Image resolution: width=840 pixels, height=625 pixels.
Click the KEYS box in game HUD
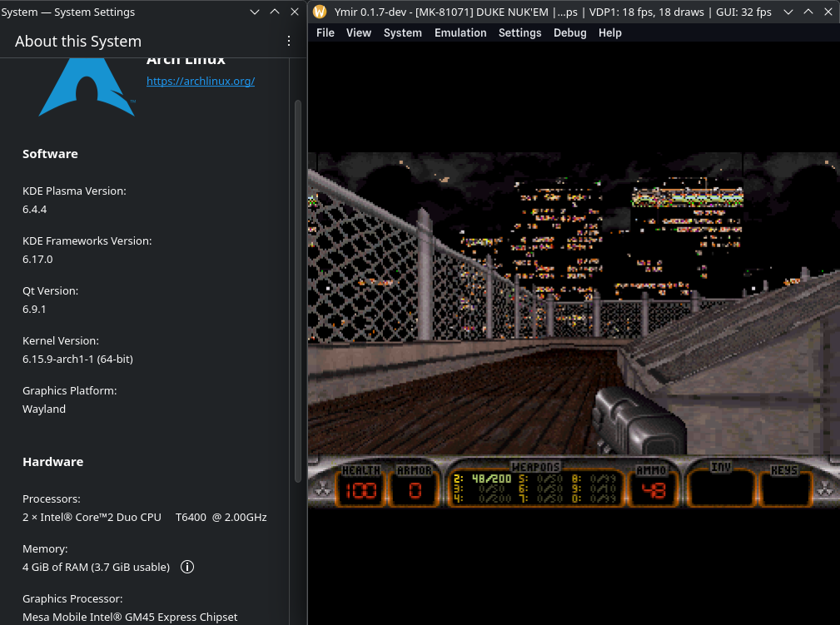[x=785, y=486]
